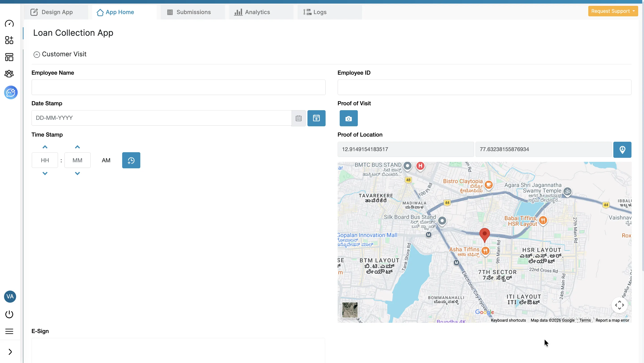The width and height of the screenshot is (644, 363).
Task: Open the AI chat assistant icon
Action: pyautogui.click(x=11, y=93)
